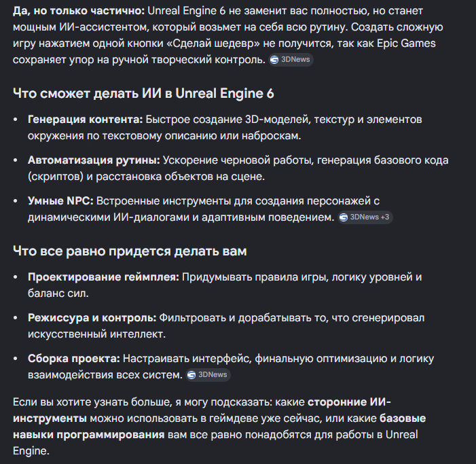Click the bold "Режиссура и контроль:" label
This screenshot has width=476, height=464.
click(92, 318)
